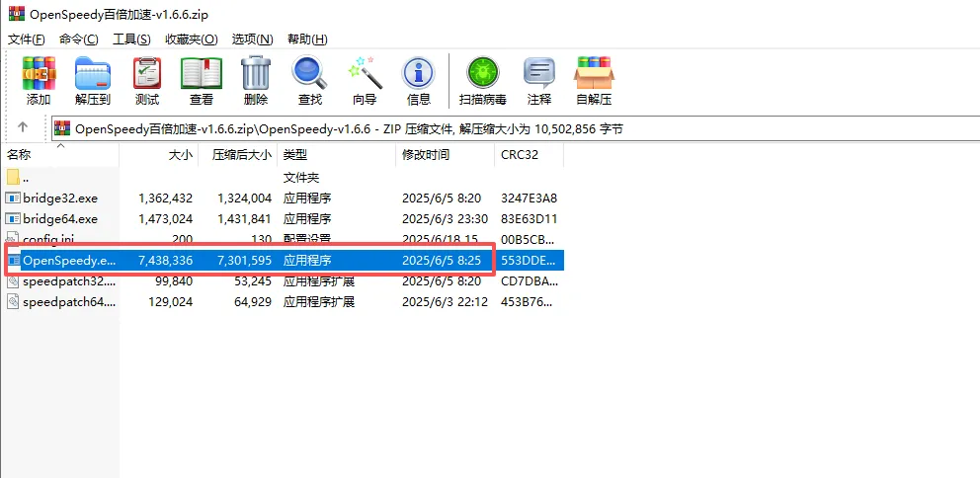Open the 收藏夹(O) menu

(x=192, y=40)
